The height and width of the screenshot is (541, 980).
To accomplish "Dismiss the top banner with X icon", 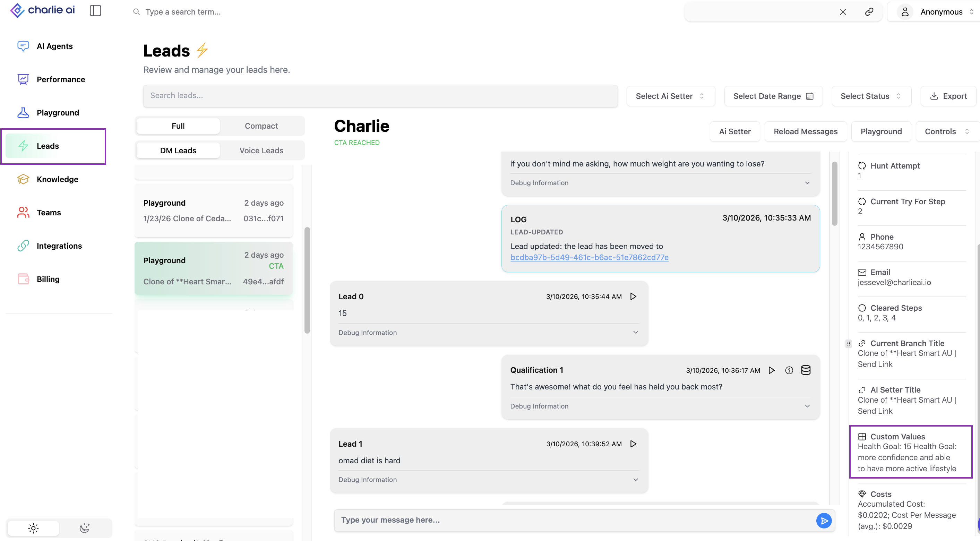I will click(x=843, y=12).
